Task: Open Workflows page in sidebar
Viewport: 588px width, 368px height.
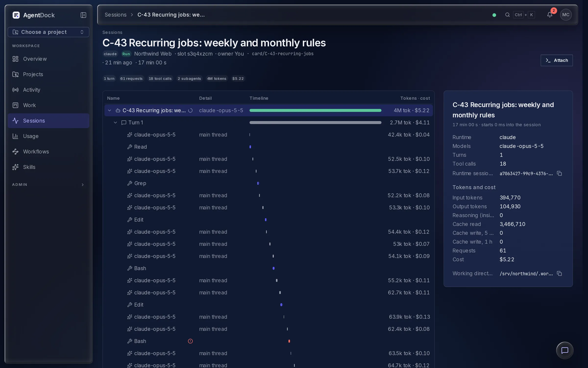Action: 49,152
